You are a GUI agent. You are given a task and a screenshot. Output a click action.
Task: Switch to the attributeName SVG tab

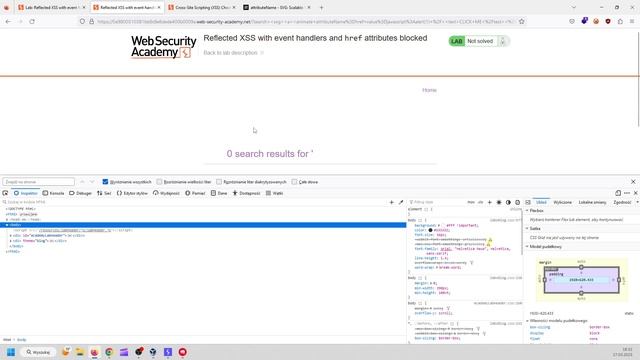276,7
